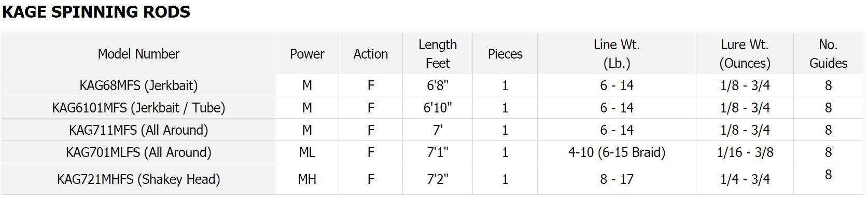
Task: Click the KAGE SPINNING RODS heading
Action: [x=96, y=12]
